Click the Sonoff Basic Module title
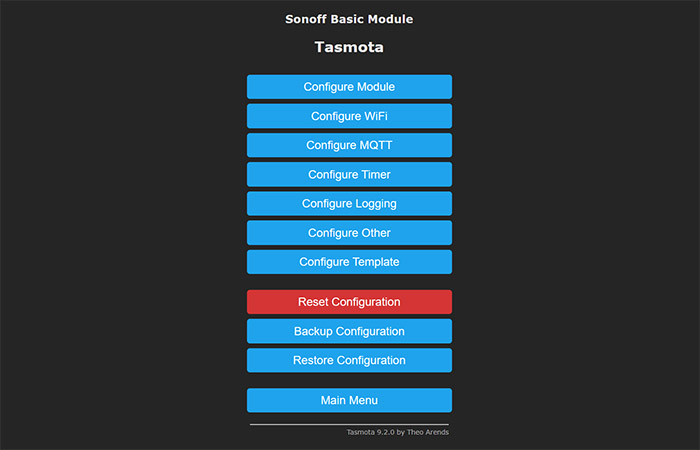Viewport: 700px width, 450px height. (349, 19)
